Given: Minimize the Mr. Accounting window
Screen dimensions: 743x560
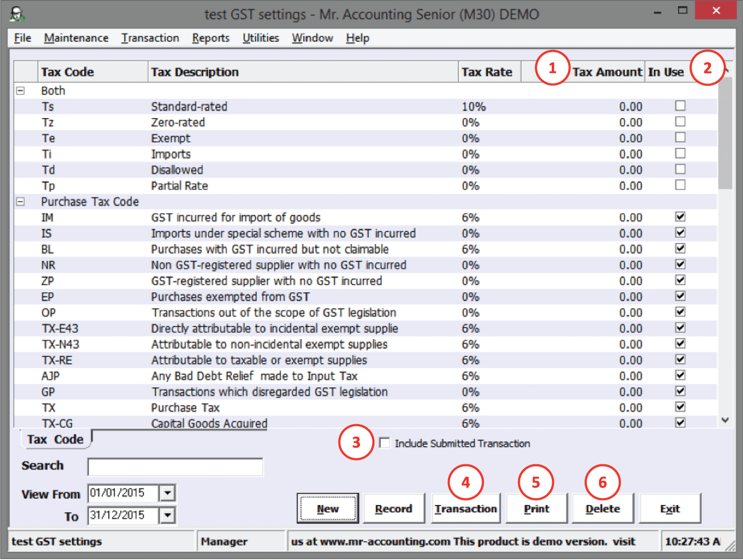Looking at the screenshot, I should pyautogui.click(x=657, y=11).
